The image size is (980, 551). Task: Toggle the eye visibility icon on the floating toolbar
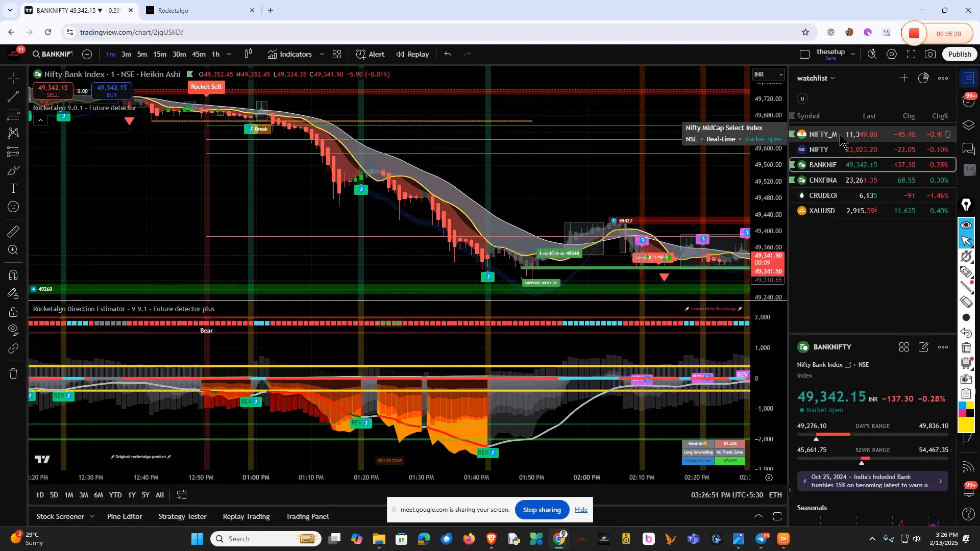(x=966, y=224)
